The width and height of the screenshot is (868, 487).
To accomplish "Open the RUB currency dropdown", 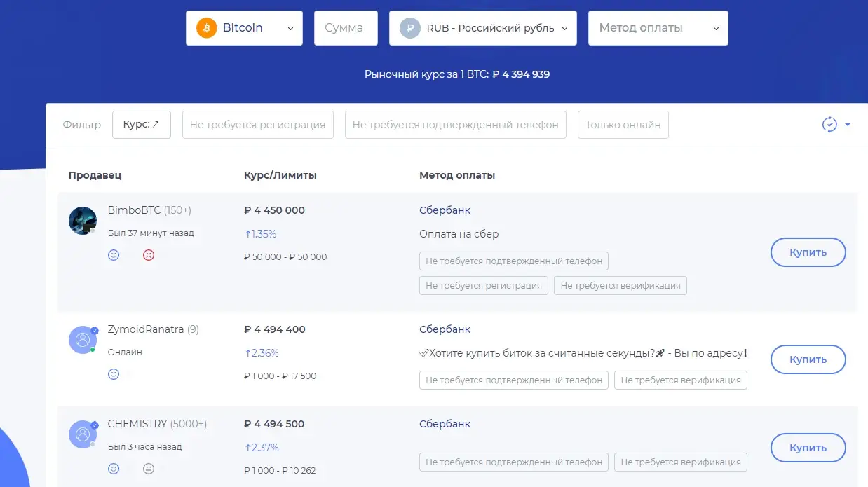I will [483, 28].
